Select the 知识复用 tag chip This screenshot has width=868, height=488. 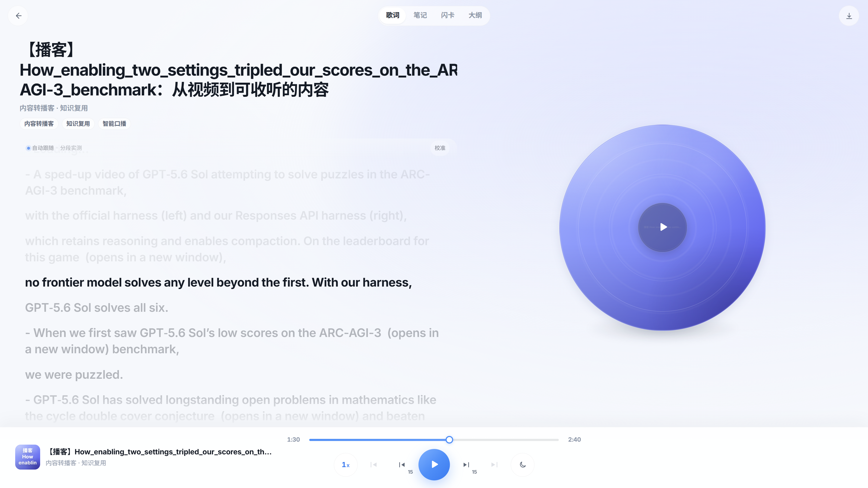click(x=78, y=124)
